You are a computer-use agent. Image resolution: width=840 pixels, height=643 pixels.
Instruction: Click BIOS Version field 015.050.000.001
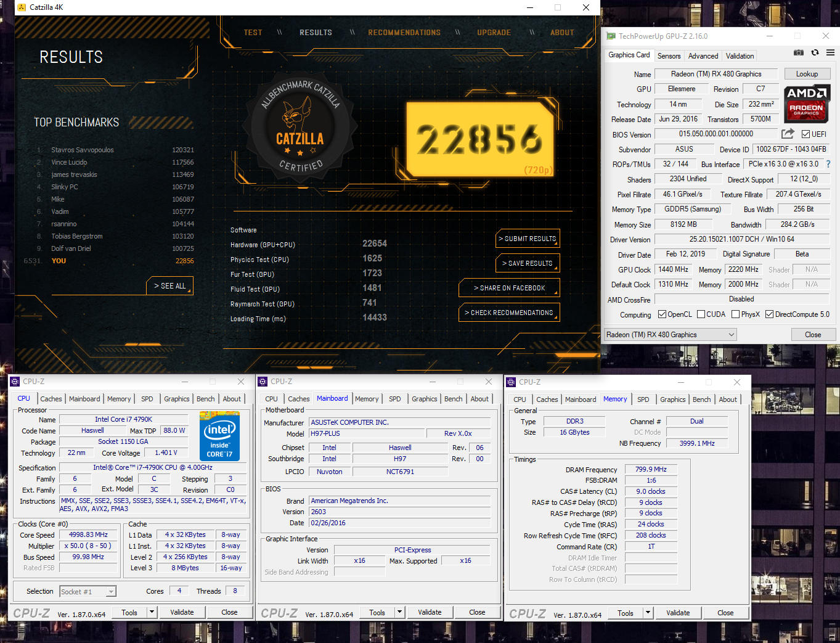pos(716,134)
